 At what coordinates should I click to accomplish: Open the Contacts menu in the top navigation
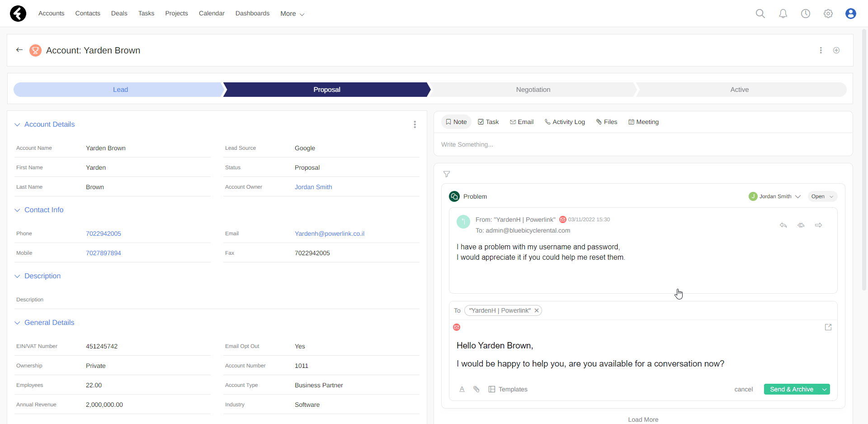click(88, 13)
